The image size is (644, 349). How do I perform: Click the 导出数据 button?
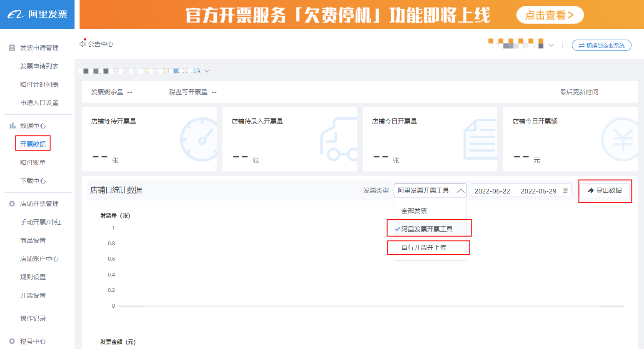605,191
